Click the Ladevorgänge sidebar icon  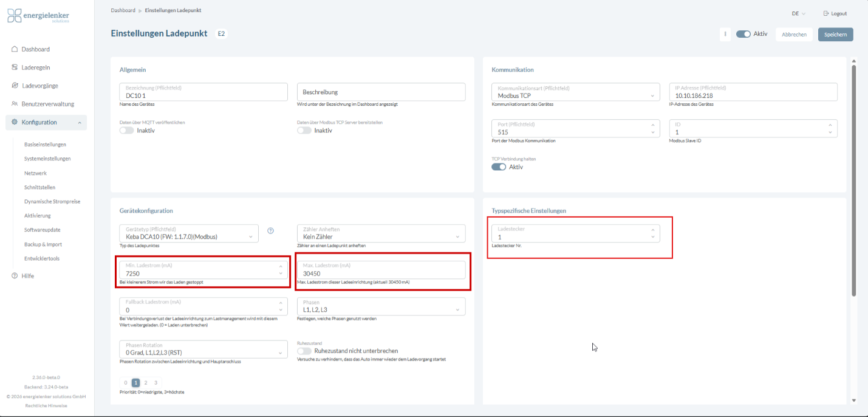(x=15, y=86)
